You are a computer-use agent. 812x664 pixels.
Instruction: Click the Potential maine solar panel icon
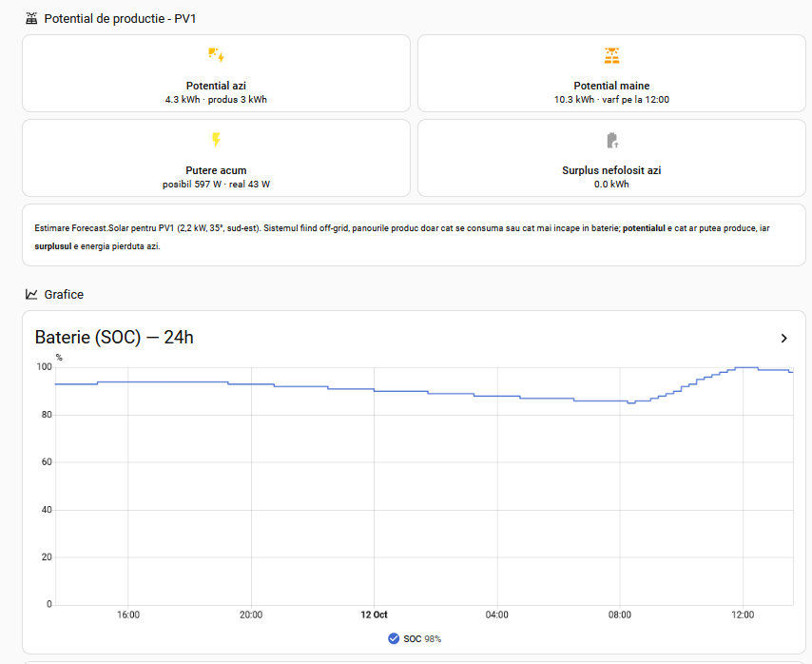[x=611, y=55]
